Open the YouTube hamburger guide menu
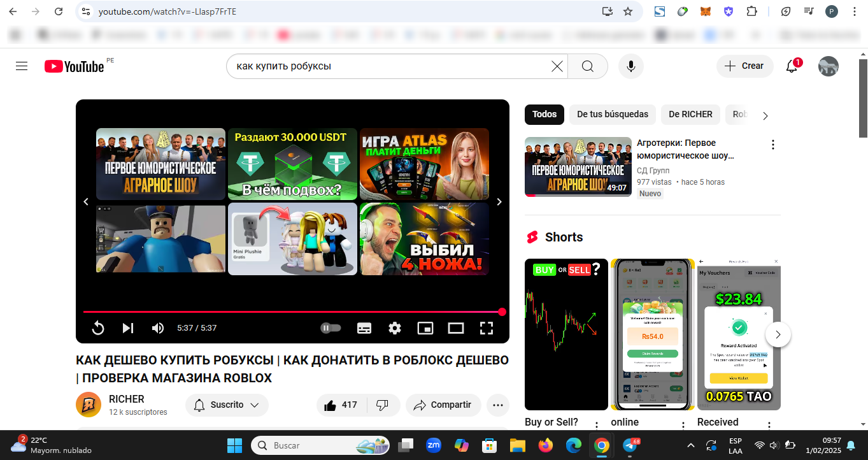 [22, 66]
